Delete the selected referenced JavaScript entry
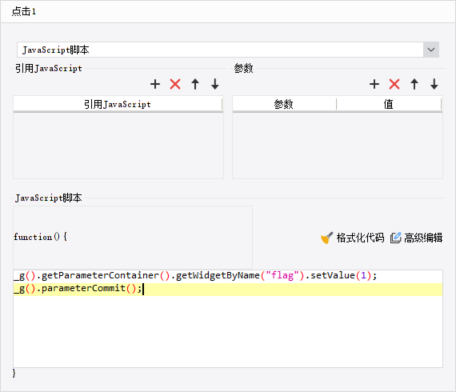Viewport: 456px width, 392px height. [175, 84]
